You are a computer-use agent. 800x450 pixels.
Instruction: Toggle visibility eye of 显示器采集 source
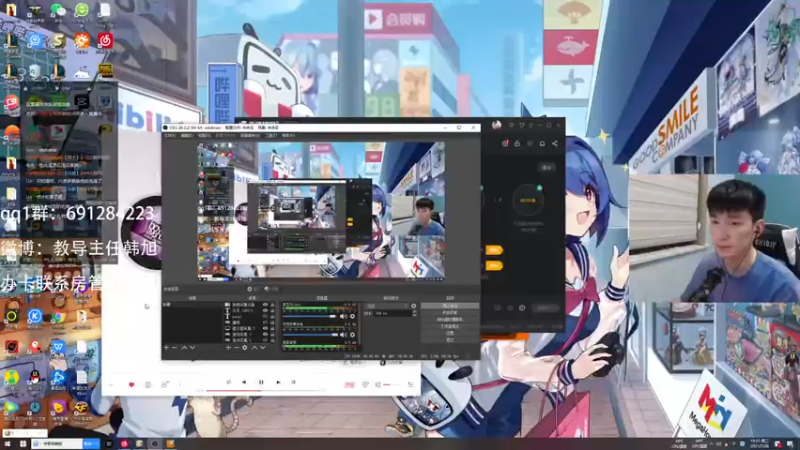tap(265, 328)
